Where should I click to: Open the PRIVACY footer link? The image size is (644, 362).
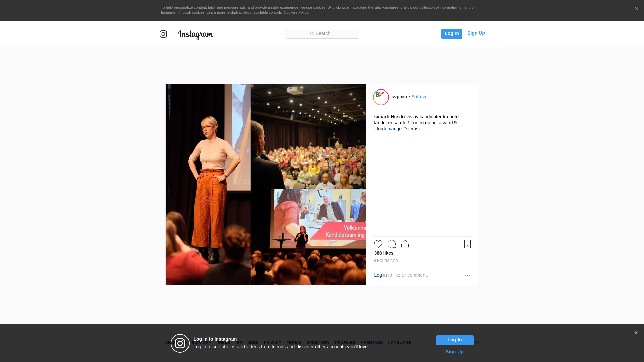pyautogui.click(x=272, y=343)
